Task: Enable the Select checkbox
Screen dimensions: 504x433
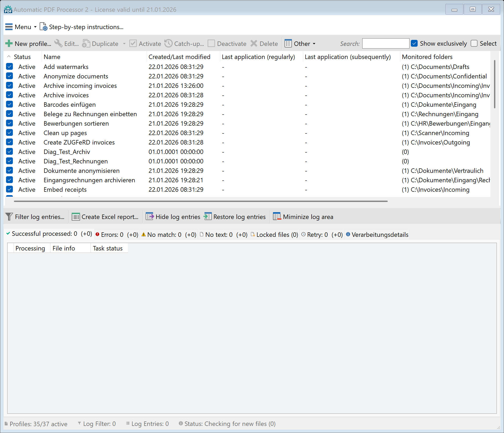Action: click(x=474, y=44)
